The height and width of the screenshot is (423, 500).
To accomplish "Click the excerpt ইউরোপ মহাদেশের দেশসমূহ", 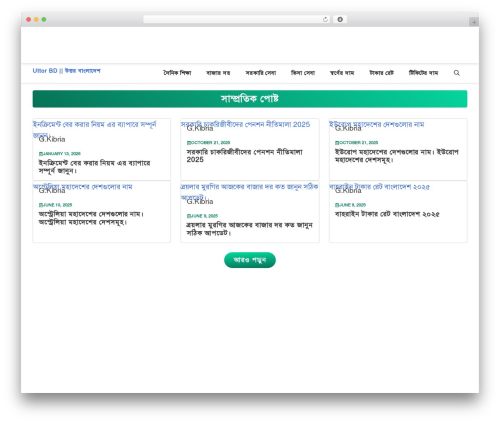I will [397, 156].
